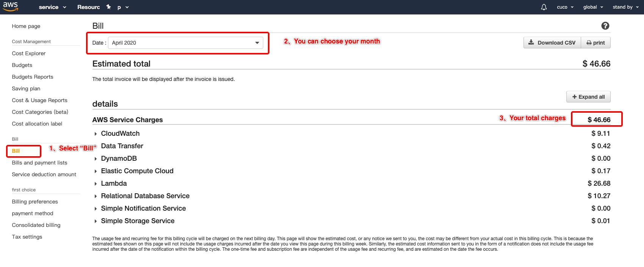Screen dimensions: 644x267
Task: Click the Simple Storage amount $ 0.01
Action: click(x=601, y=221)
